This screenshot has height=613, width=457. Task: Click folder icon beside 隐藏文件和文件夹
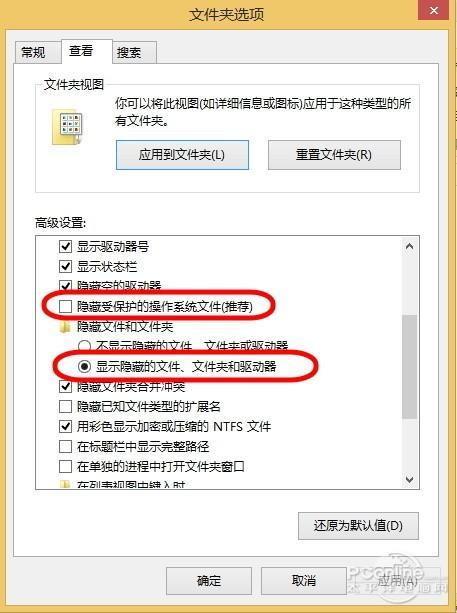coord(65,326)
